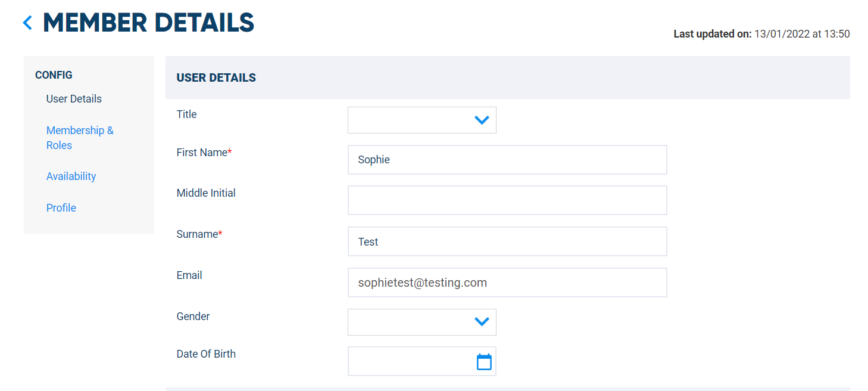868x391 pixels.
Task: Click the First Name required field label
Action: 204,153
